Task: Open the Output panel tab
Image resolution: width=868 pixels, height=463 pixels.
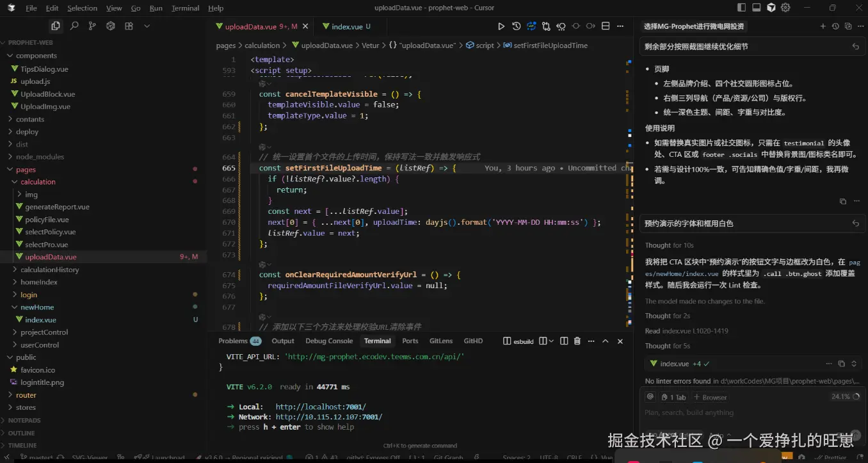Action: coord(283,341)
